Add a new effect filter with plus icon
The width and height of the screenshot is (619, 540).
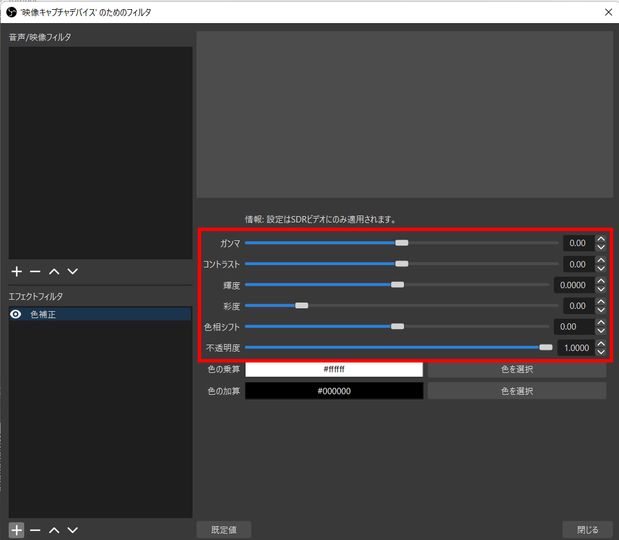(x=16, y=529)
